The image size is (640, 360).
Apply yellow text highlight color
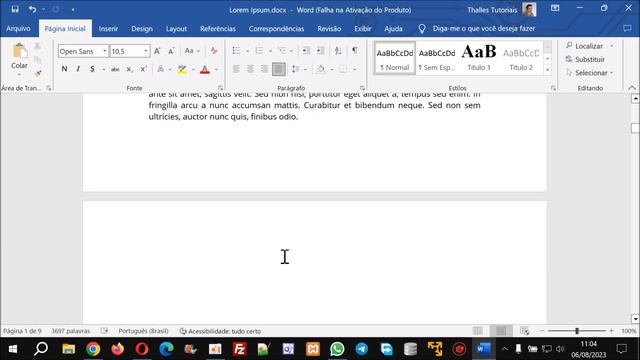182,69
